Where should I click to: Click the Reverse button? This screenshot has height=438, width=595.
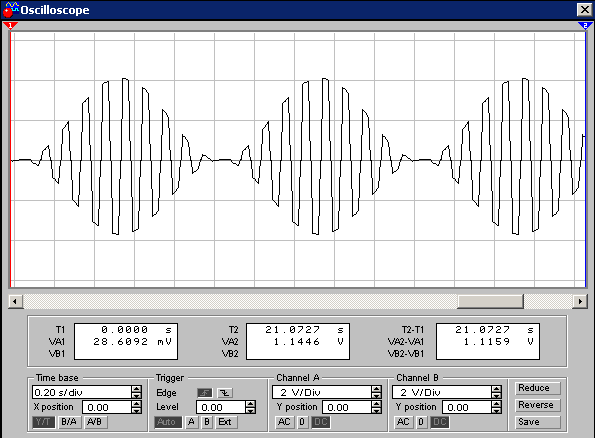537,405
